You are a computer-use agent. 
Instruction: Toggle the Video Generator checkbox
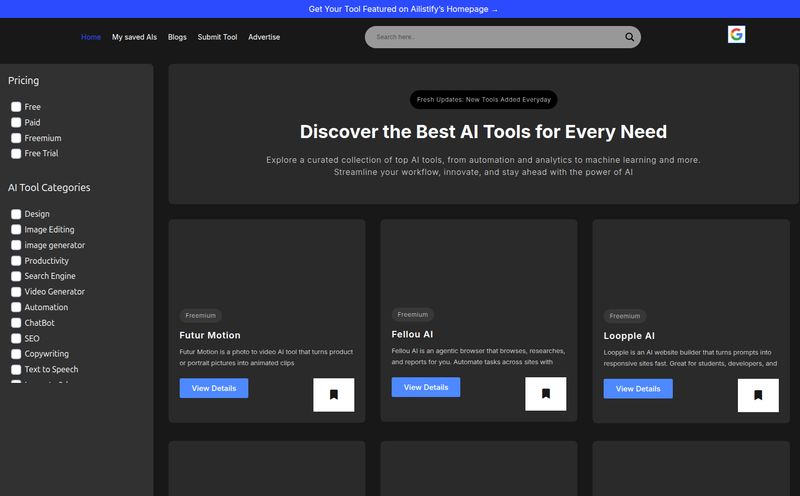tap(16, 292)
